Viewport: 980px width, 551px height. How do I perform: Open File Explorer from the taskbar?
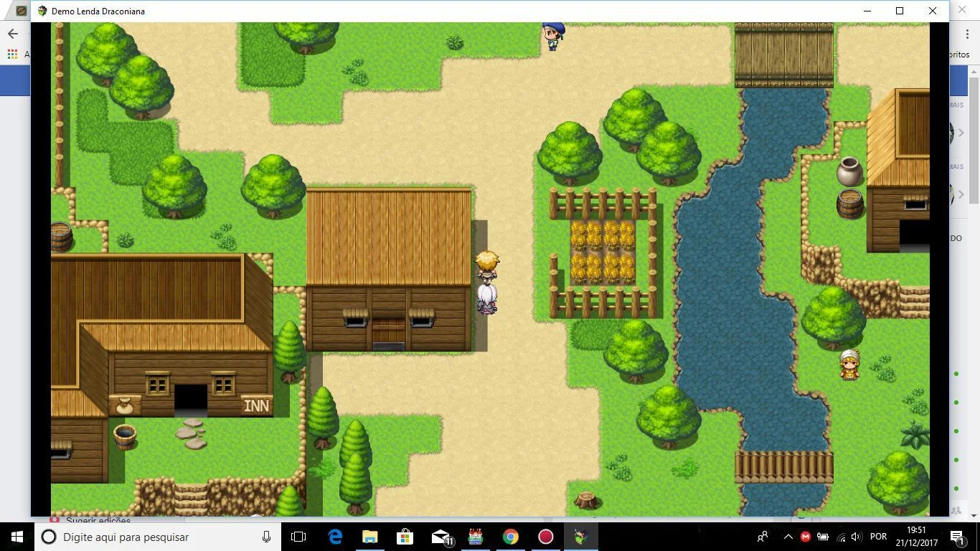(x=369, y=537)
